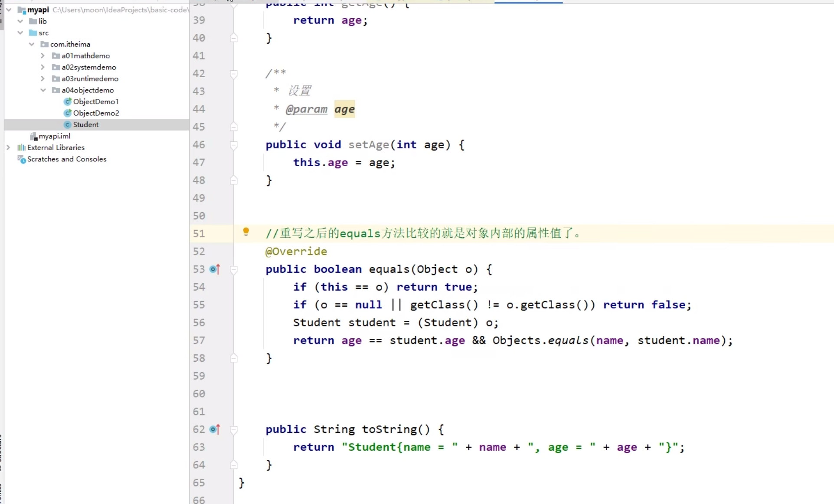Collapse the a04objectdemo package

[x=43, y=90]
